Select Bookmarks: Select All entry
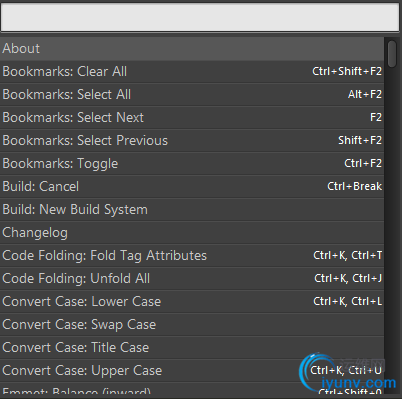Viewport: 402px width, 399px height. tap(192, 95)
